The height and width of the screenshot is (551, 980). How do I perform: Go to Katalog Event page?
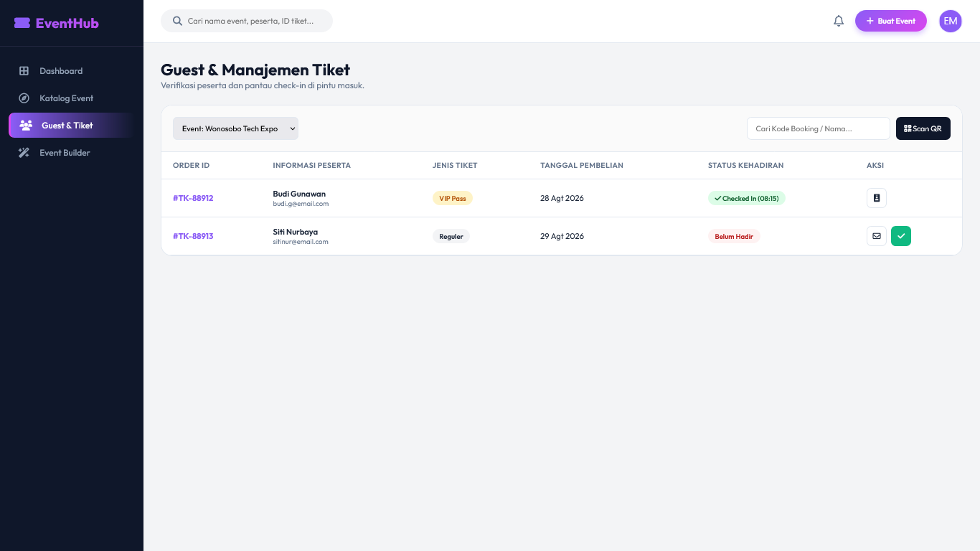point(72,98)
